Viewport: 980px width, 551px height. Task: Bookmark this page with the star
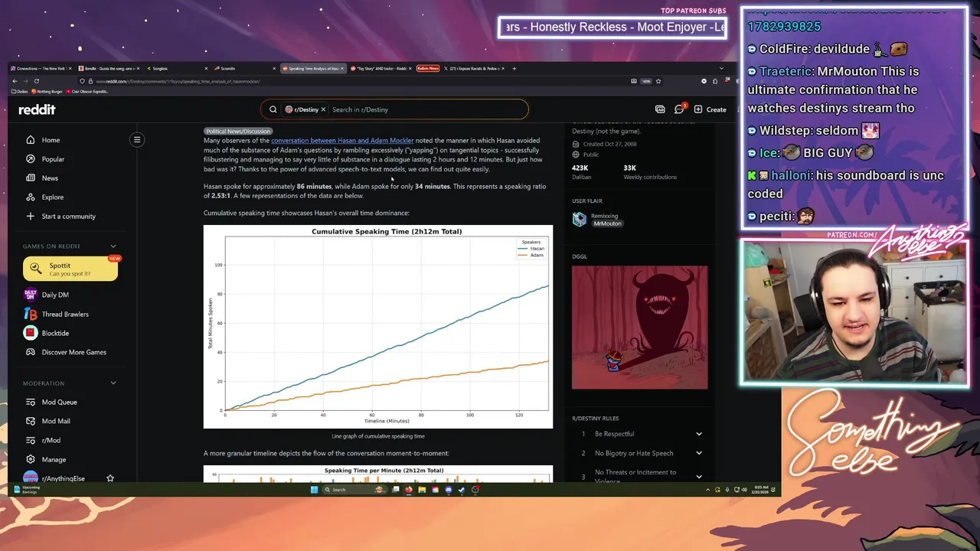pos(658,81)
